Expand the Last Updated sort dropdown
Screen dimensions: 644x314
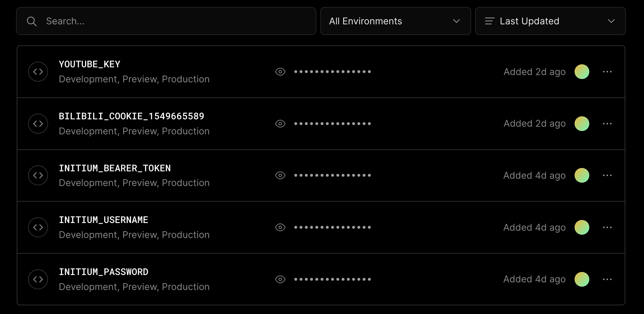550,21
